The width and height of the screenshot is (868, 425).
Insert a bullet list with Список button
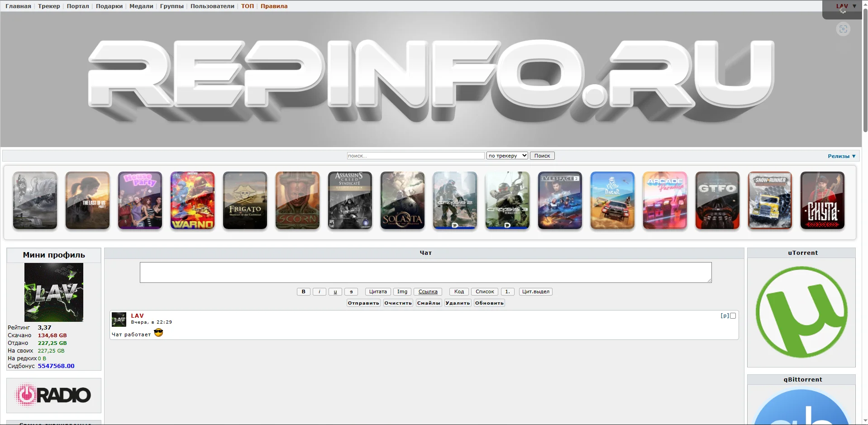click(485, 291)
